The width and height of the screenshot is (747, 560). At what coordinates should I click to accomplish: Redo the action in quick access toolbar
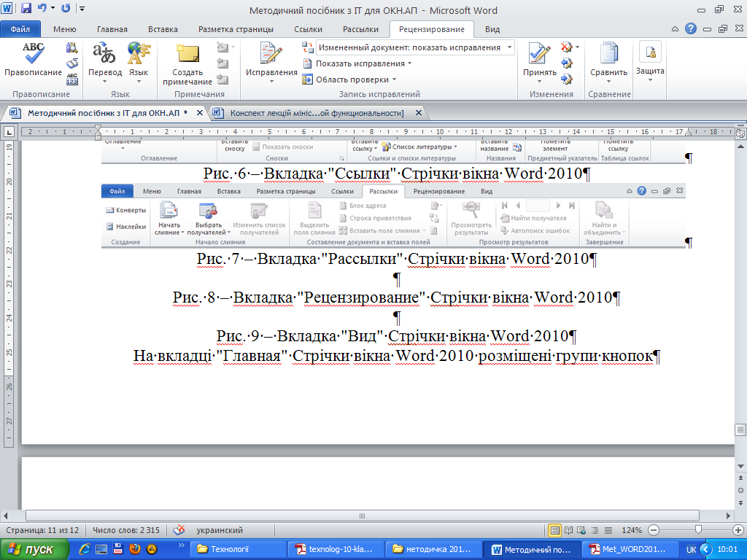click(66, 8)
